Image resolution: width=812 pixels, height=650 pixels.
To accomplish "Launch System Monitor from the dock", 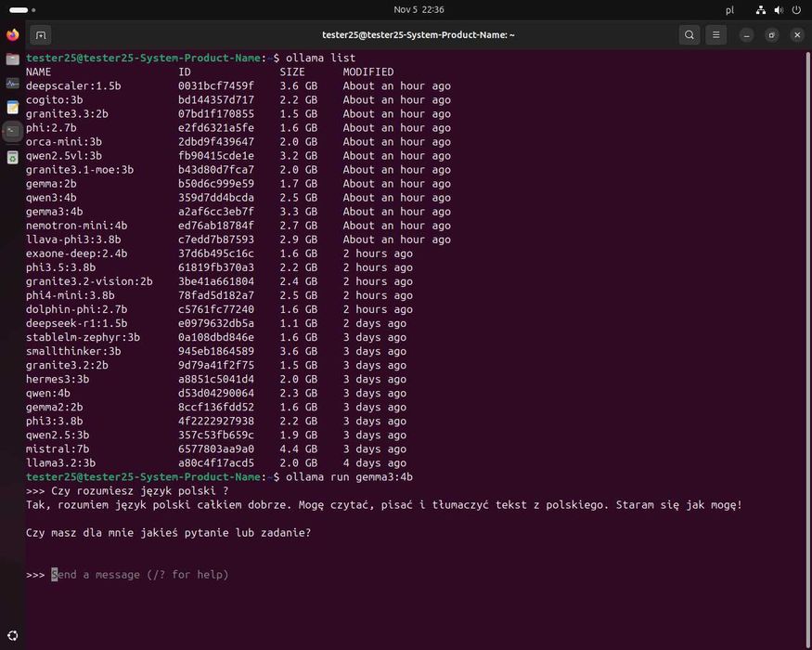I will tap(12, 84).
